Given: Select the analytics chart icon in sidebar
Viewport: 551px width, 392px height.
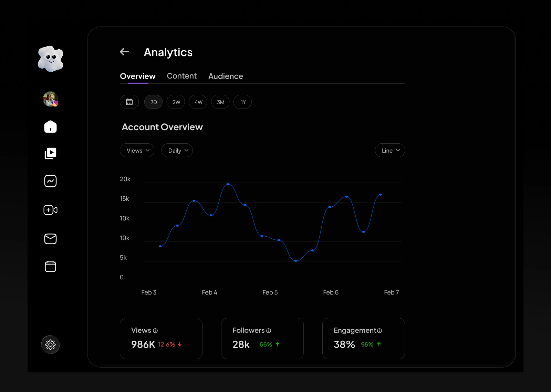Looking at the screenshot, I should point(51,181).
